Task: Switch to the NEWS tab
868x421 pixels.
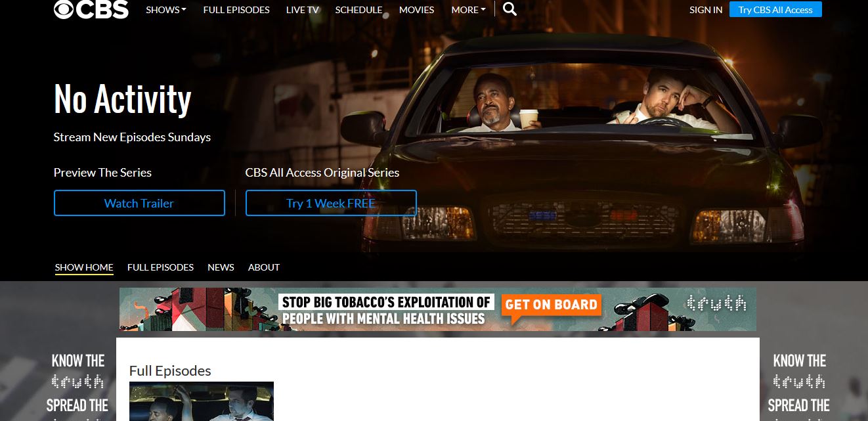Action: (221, 267)
